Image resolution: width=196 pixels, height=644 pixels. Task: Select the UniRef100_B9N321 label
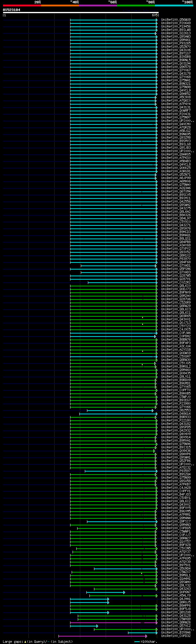point(176,84)
